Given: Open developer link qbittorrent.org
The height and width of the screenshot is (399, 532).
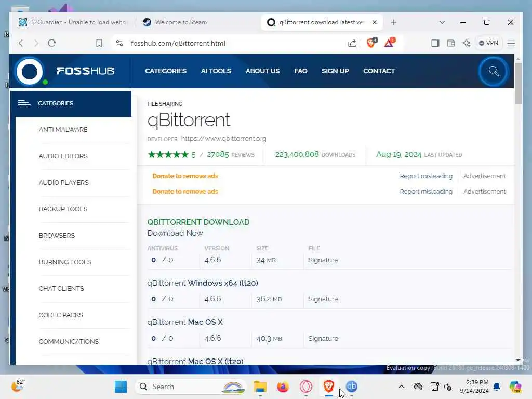Looking at the screenshot, I should (223, 138).
